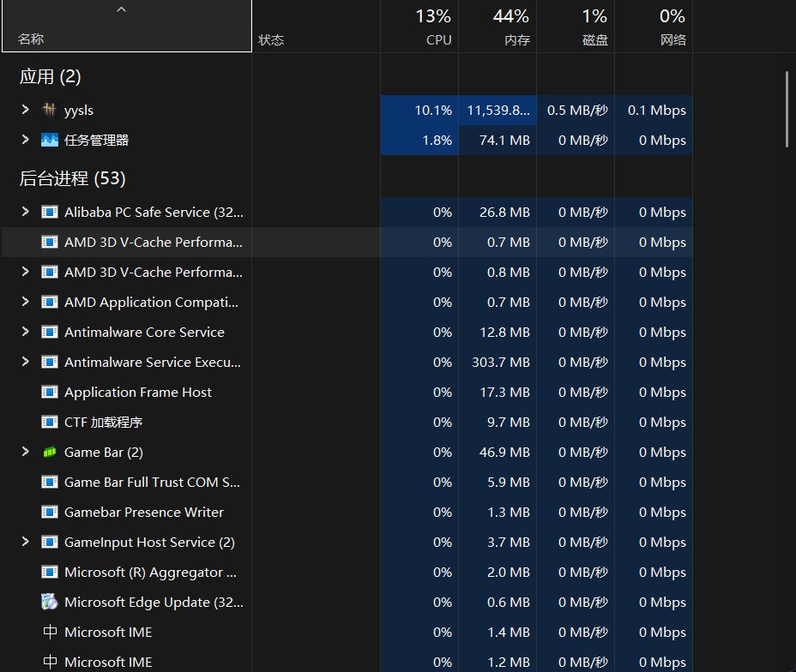This screenshot has width=796, height=672.
Task: Click the 任务管理器 app icon
Action: pos(49,140)
